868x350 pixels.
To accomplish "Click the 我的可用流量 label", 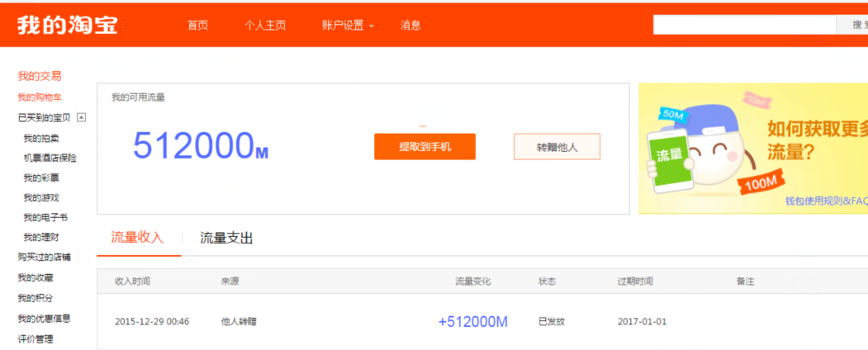I will click(139, 97).
